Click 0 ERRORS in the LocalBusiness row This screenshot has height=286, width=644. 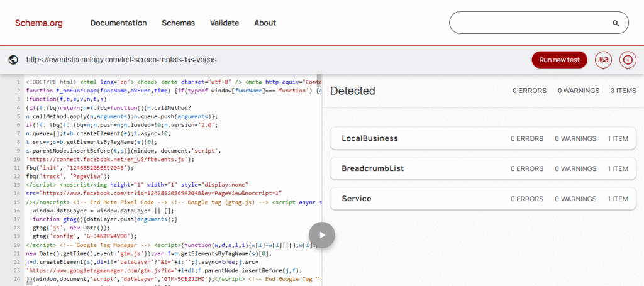(x=527, y=139)
